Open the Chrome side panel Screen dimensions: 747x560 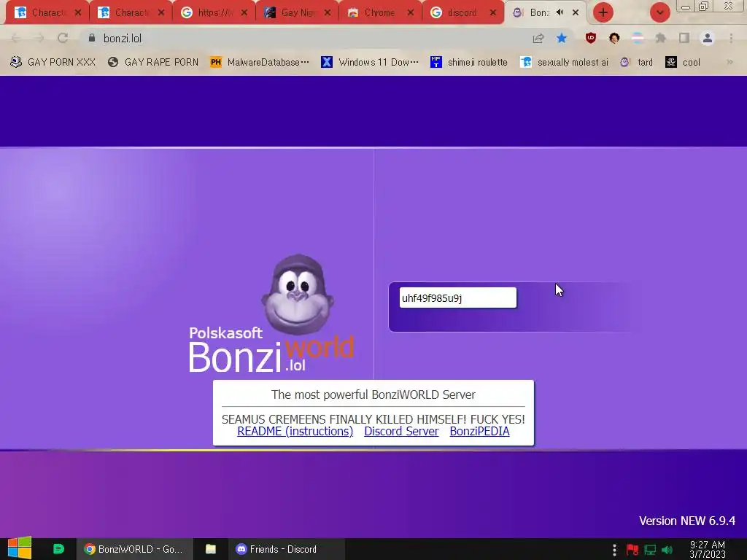(684, 38)
